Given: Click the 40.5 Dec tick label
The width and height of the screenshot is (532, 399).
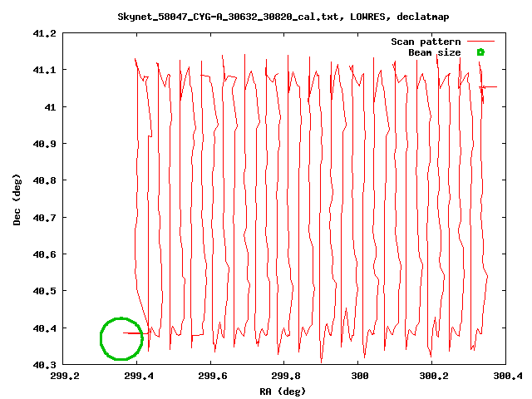Looking at the screenshot, I should point(44,292).
